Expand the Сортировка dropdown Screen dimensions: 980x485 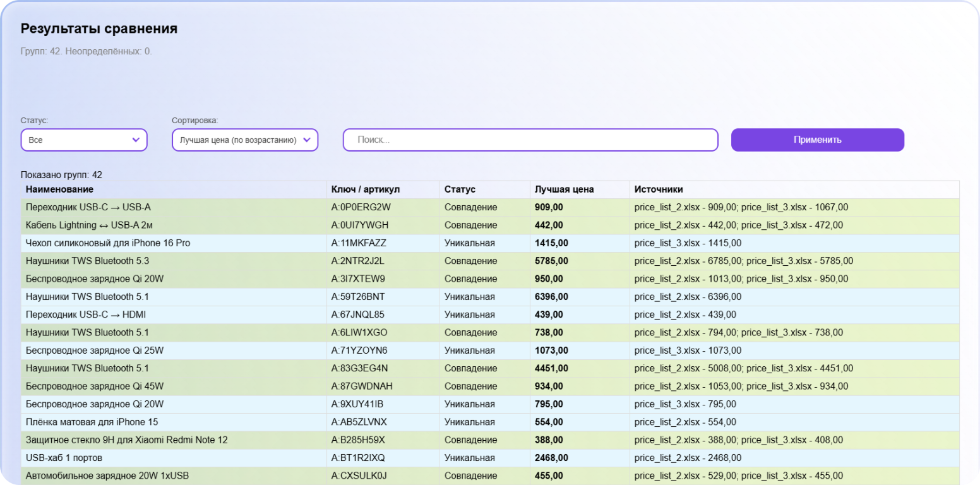coord(245,140)
